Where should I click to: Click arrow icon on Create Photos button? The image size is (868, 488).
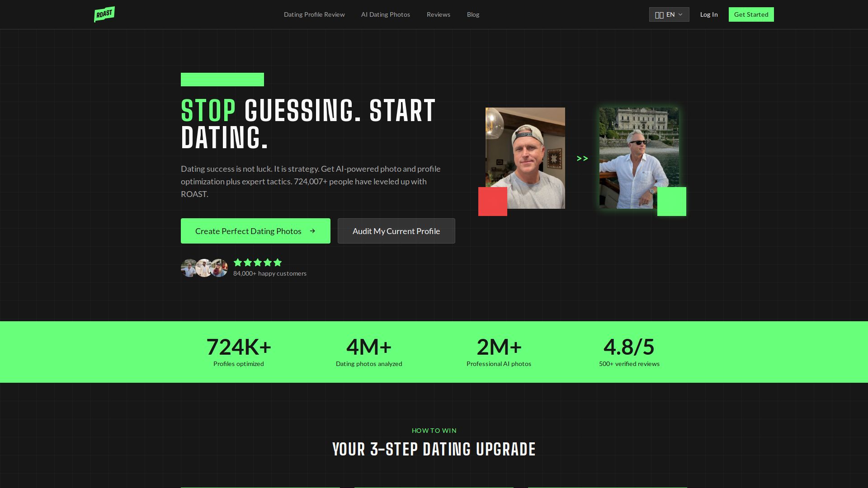[x=312, y=231]
